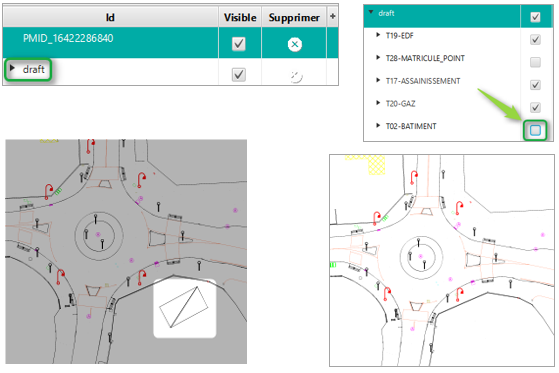Expand the T19-EDF layer node
The height and width of the screenshot is (373, 559).
(378, 35)
